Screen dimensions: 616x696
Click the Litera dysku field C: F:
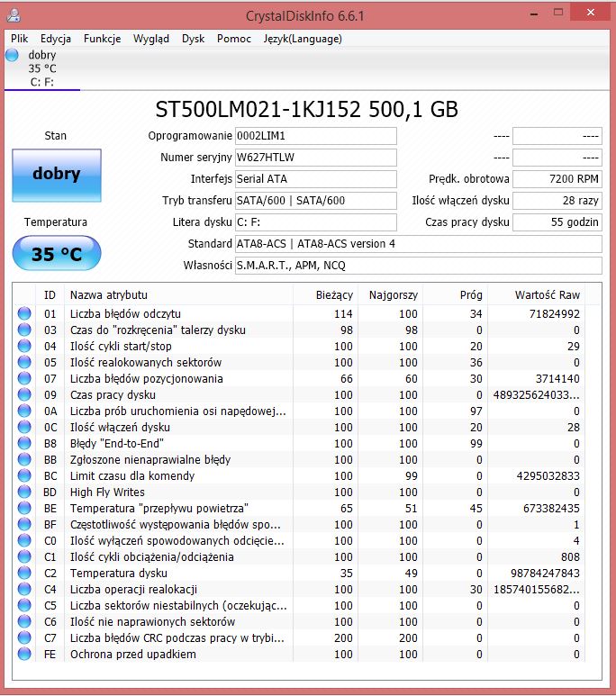(316, 222)
